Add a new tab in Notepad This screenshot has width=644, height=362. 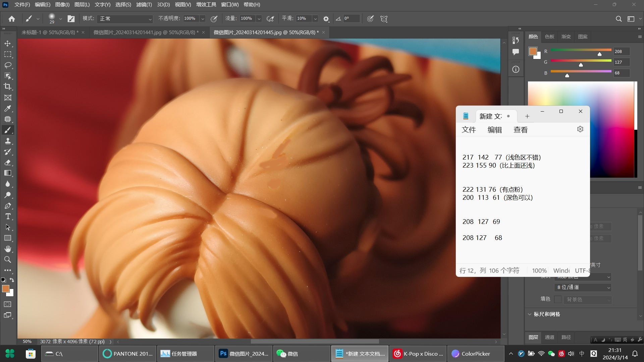click(527, 116)
